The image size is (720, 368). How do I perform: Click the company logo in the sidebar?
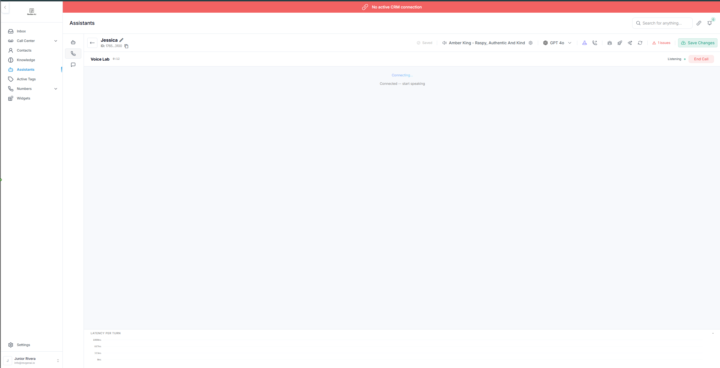(31, 11)
